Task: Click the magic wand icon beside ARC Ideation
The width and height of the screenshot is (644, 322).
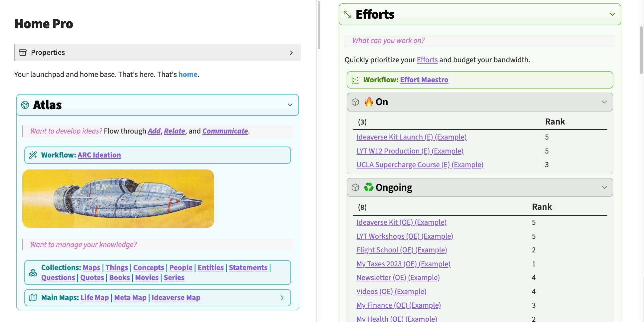Action: (33, 155)
